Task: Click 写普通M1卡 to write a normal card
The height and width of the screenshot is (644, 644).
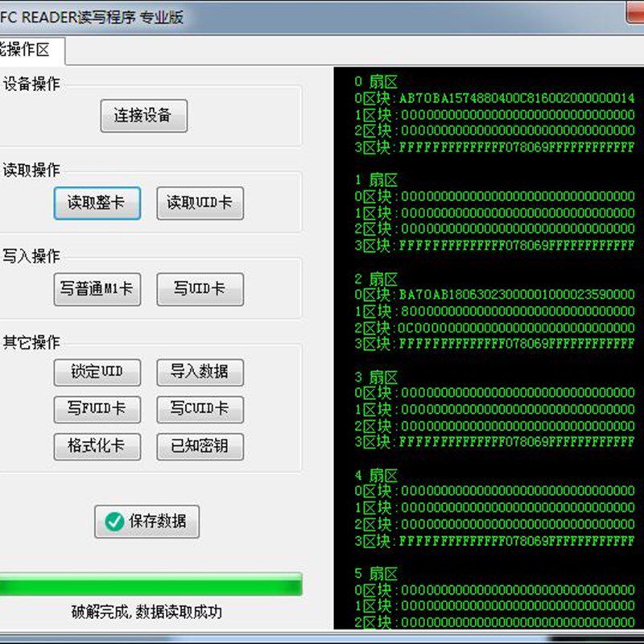Action: [x=97, y=290]
